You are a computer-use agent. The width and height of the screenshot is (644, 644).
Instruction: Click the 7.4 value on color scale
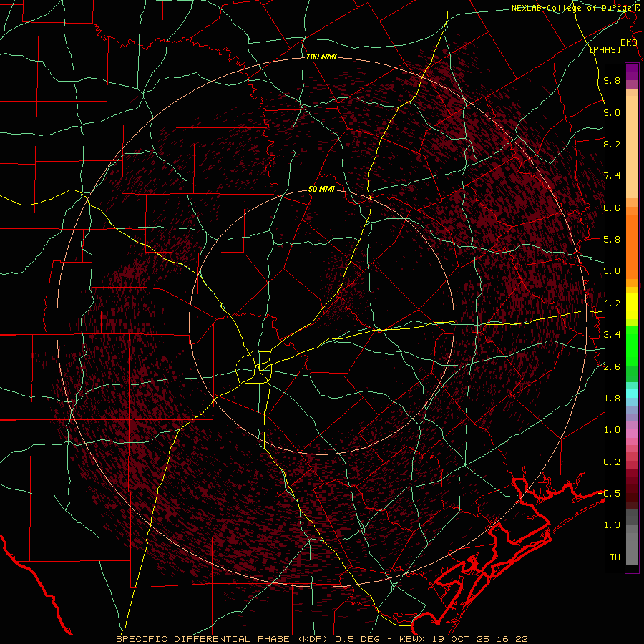(x=612, y=176)
